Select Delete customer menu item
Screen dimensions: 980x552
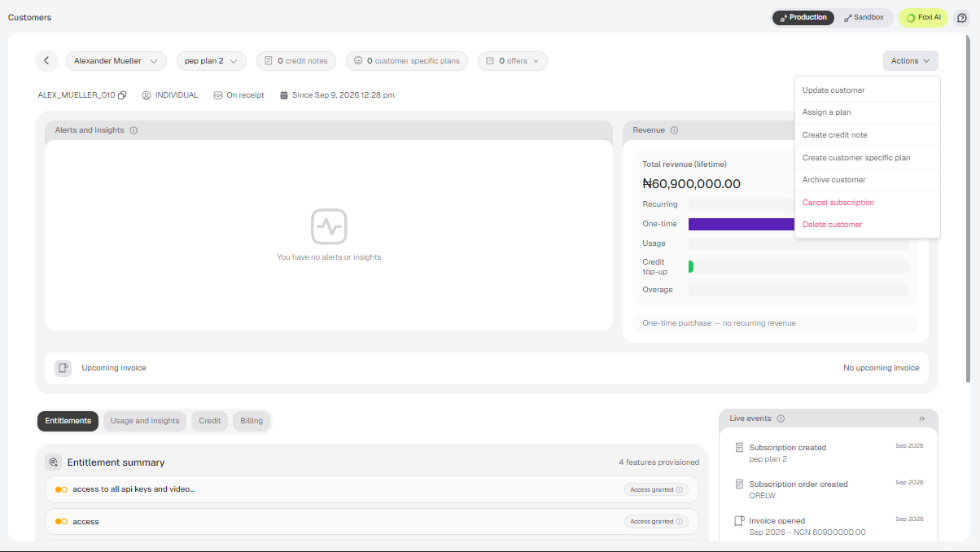(x=868, y=225)
